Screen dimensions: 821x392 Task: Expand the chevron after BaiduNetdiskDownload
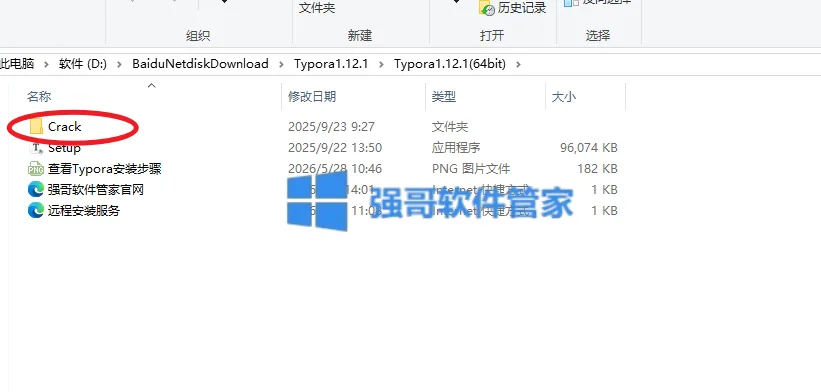(x=281, y=64)
